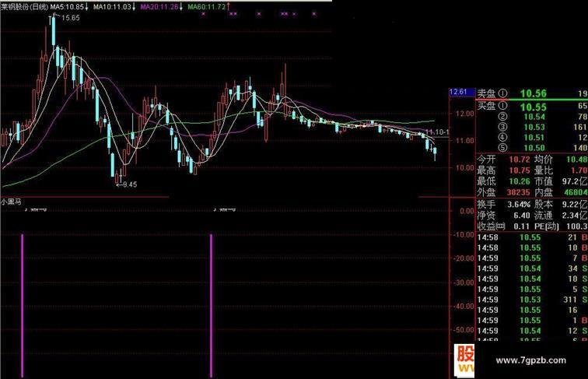This screenshot has width=588, height=379.
Task: Click bid level four price 10.51
Action: [534, 137]
